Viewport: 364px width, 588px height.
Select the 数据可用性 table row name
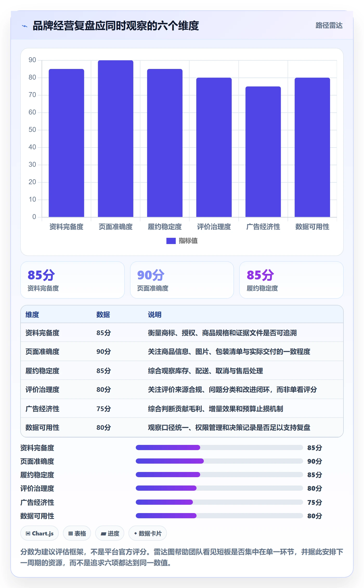tap(42, 427)
